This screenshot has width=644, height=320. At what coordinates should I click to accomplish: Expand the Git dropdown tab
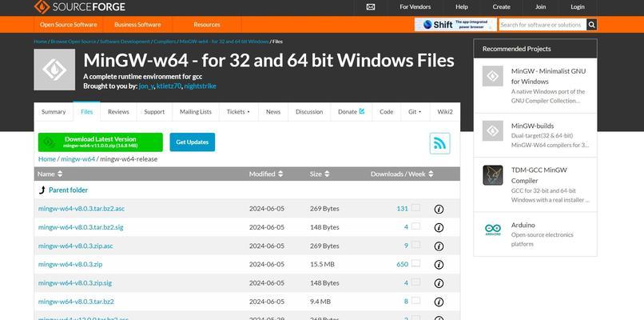[x=415, y=112]
